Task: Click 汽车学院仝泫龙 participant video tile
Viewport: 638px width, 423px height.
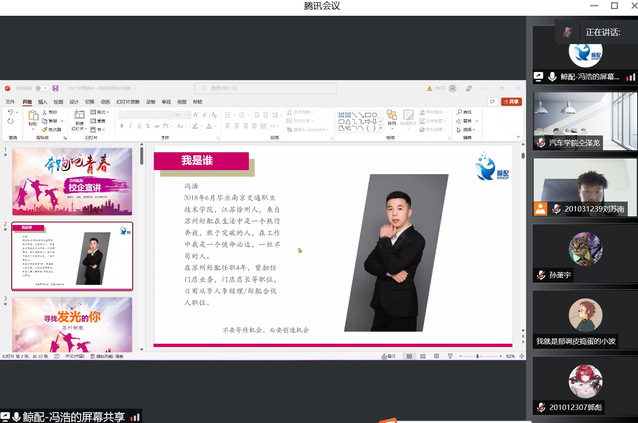Action: click(582, 120)
